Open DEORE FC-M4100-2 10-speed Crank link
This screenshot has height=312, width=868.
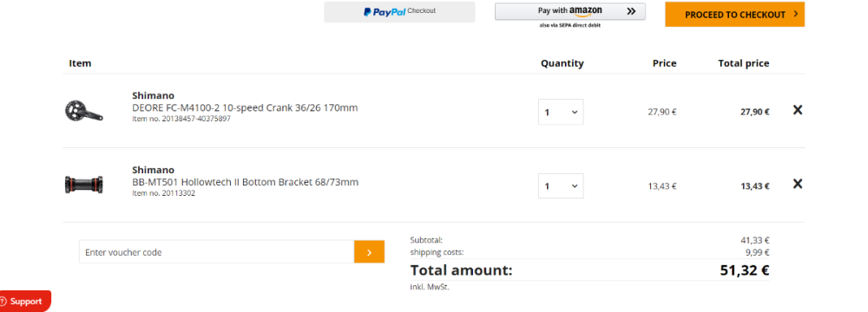pos(245,107)
